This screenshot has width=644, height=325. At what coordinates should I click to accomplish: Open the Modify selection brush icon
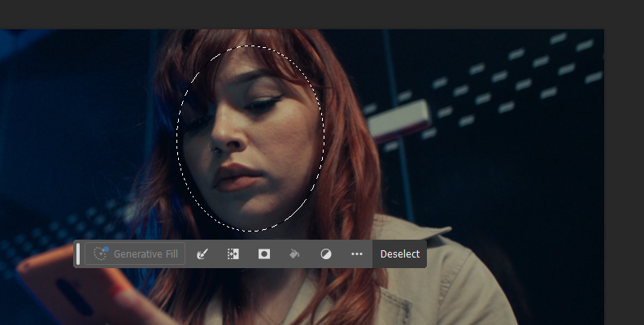(x=202, y=253)
